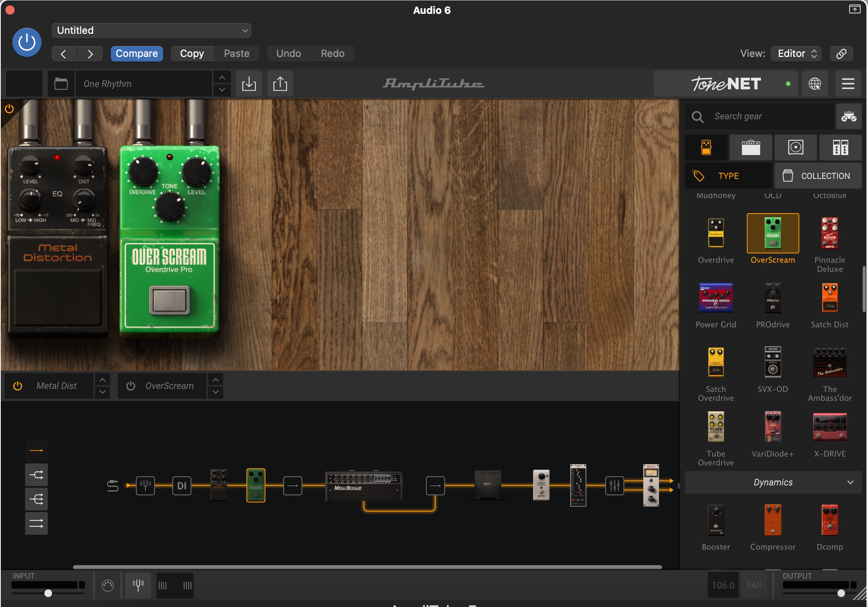868x607 pixels.
Task: Open the View Editor dropdown
Action: pyautogui.click(x=796, y=54)
